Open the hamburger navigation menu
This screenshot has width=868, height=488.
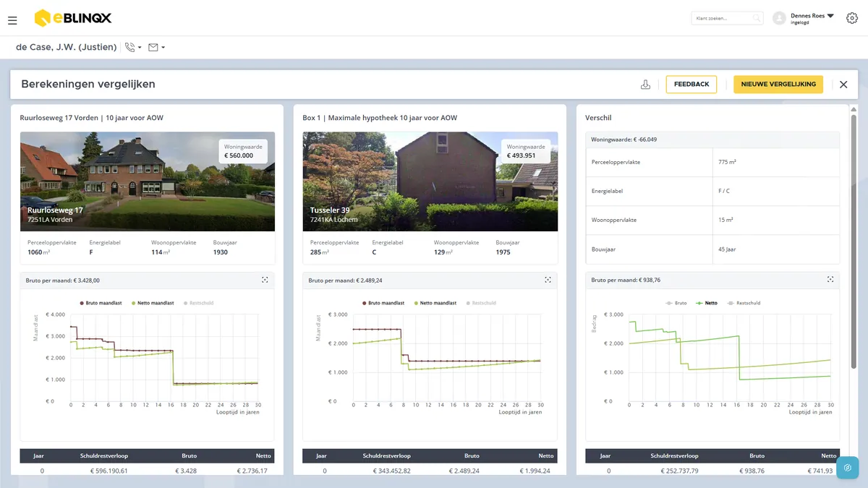pos(12,20)
